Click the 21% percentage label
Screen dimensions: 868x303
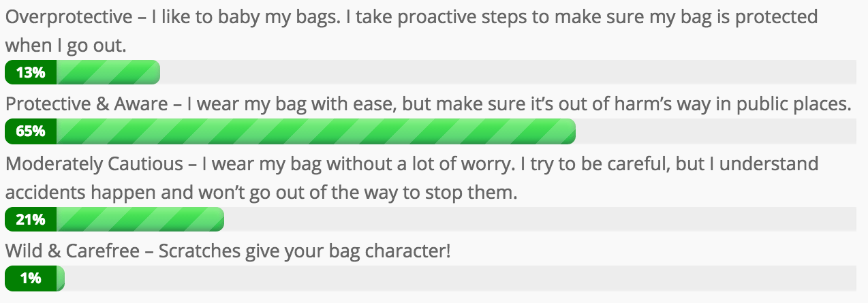point(30,219)
